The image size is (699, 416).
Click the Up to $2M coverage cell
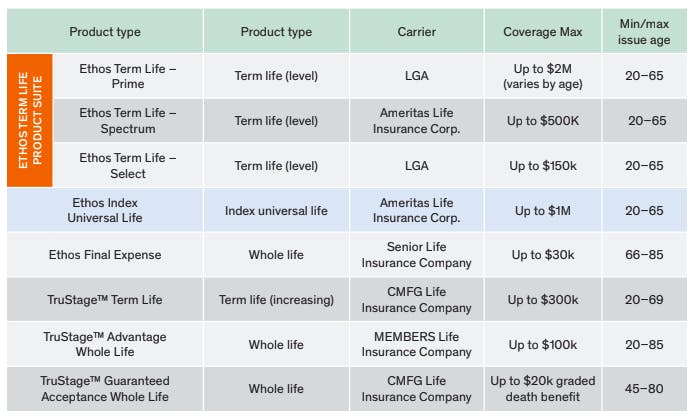coord(542,76)
